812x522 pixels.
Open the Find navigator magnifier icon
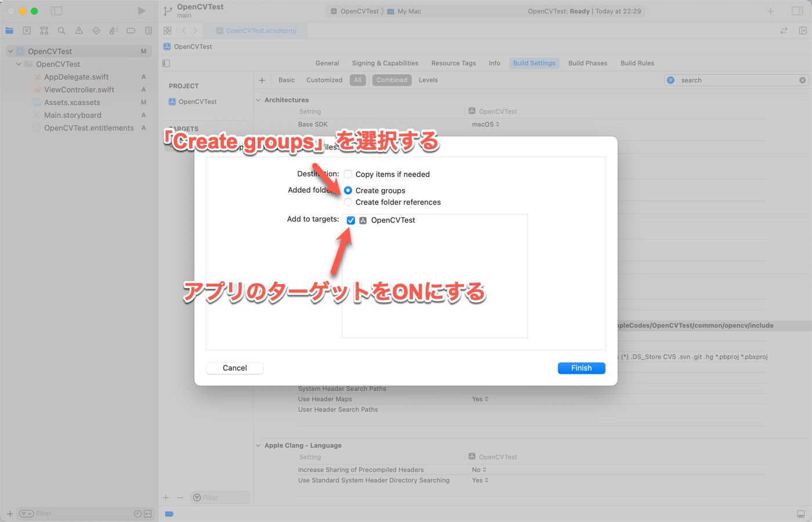coord(61,31)
